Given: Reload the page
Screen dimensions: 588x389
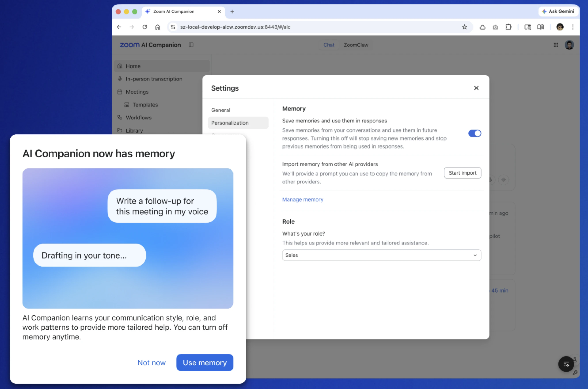Looking at the screenshot, I should pos(145,27).
